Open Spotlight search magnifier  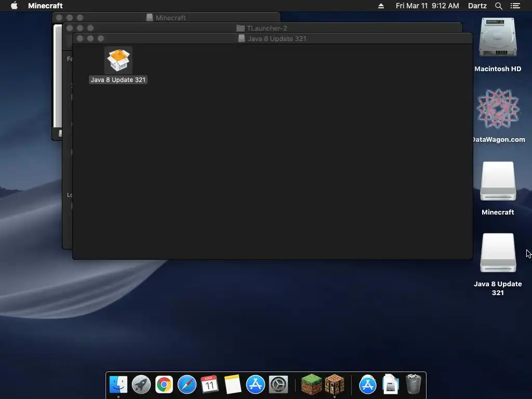click(x=498, y=6)
